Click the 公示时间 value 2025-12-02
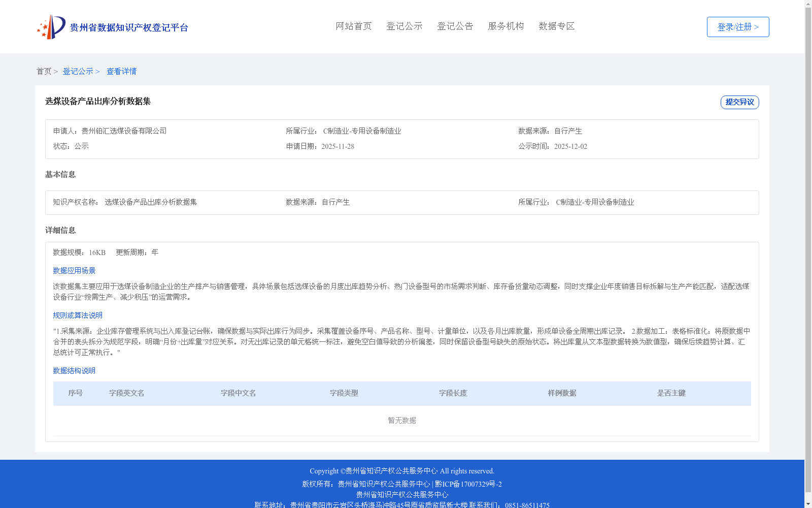The height and width of the screenshot is (508, 812). click(x=571, y=146)
